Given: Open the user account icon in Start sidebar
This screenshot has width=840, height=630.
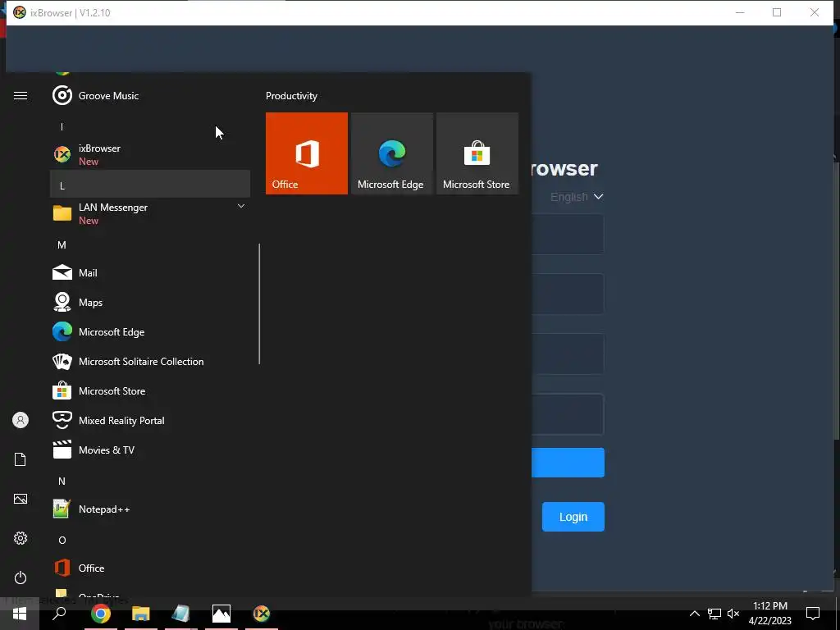Looking at the screenshot, I should 21,420.
